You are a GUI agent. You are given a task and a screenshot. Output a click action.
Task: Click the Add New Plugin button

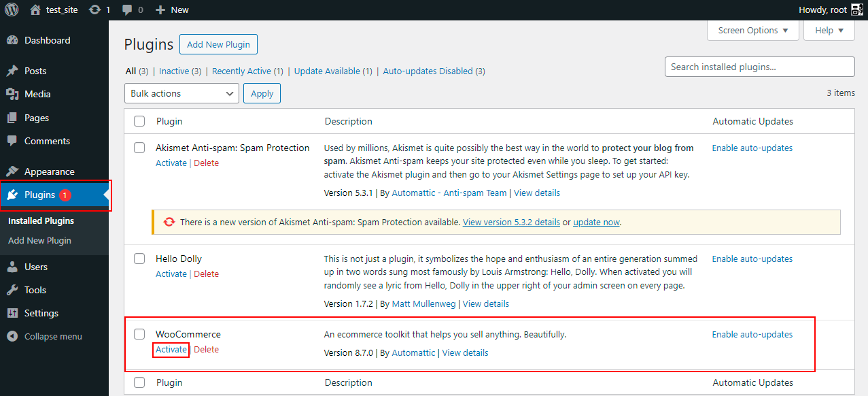pos(218,44)
